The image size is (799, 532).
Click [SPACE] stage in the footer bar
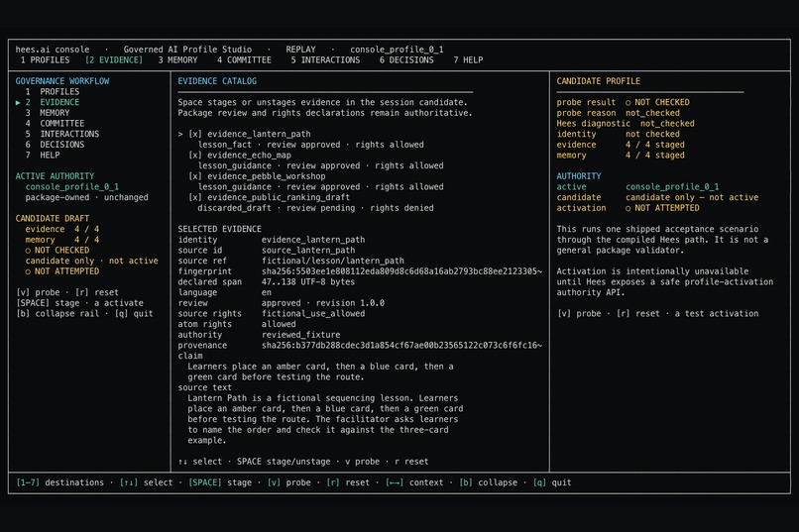(x=220, y=482)
